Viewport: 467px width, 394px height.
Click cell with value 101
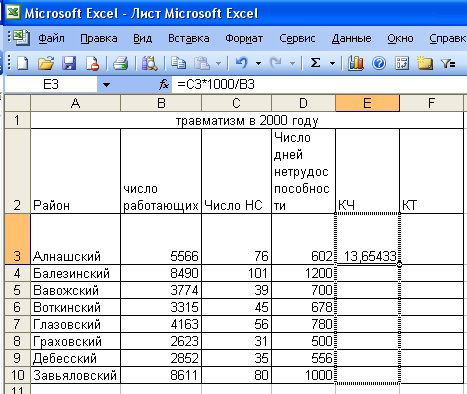pos(236,273)
